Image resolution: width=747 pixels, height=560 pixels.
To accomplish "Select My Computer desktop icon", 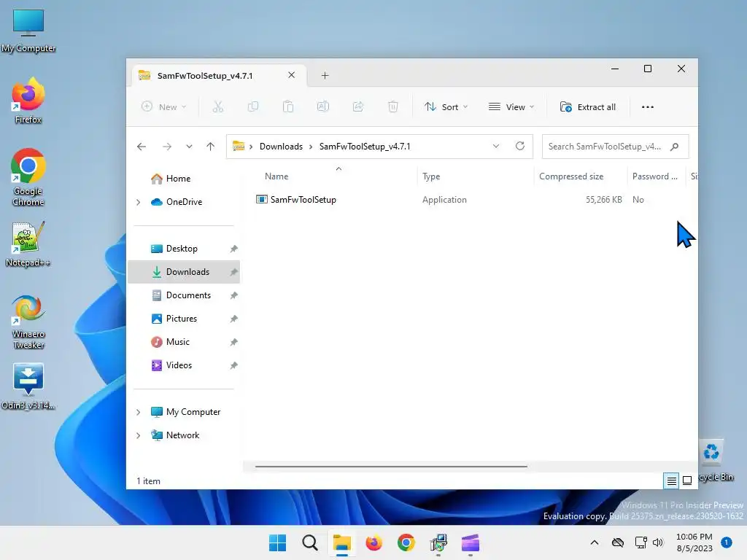I will 28,31.
